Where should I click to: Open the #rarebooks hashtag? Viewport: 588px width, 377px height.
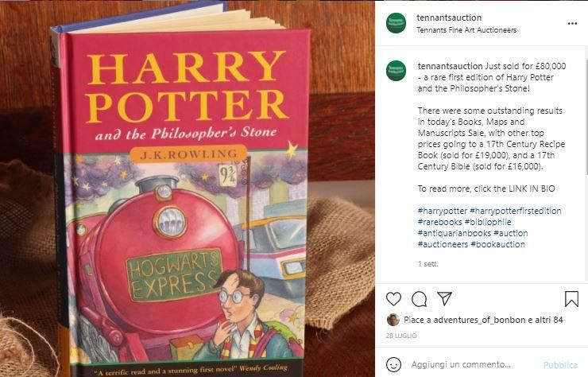click(438, 222)
